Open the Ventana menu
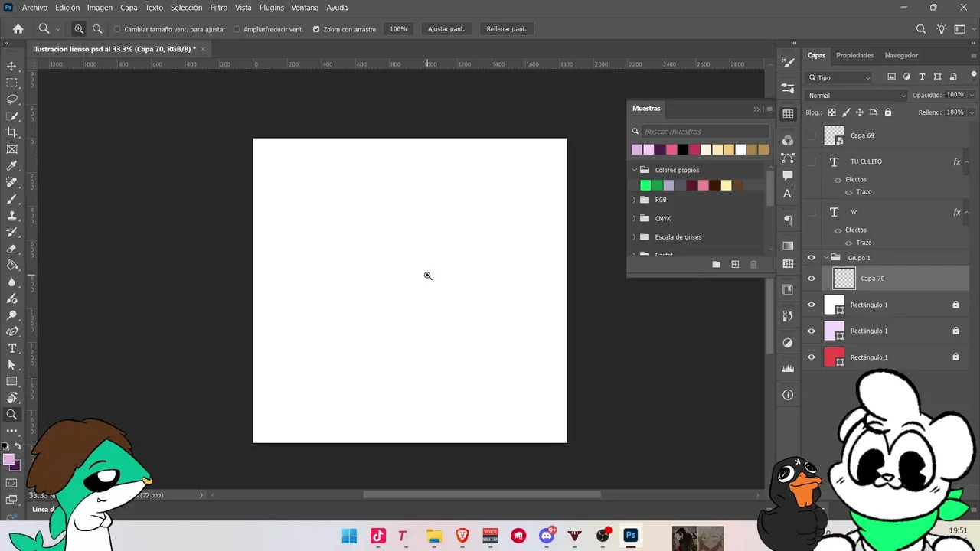Image resolution: width=980 pixels, height=551 pixels. pos(305,8)
